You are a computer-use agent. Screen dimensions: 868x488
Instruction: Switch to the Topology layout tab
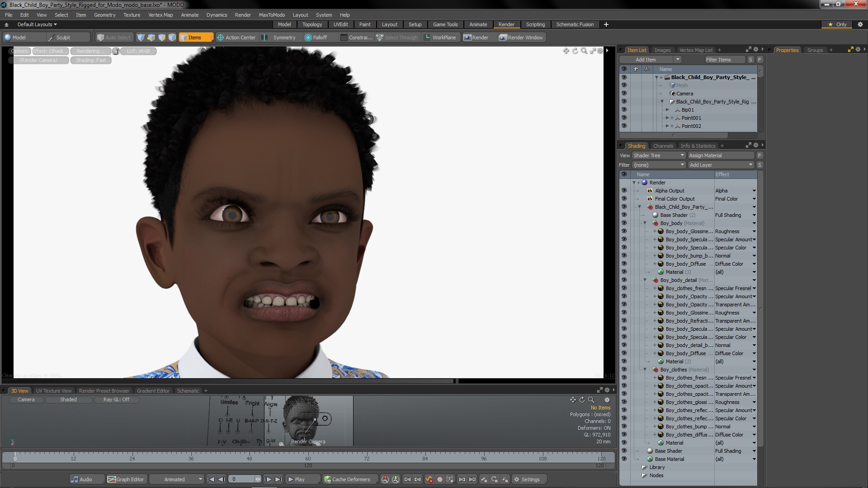[x=312, y=24]
